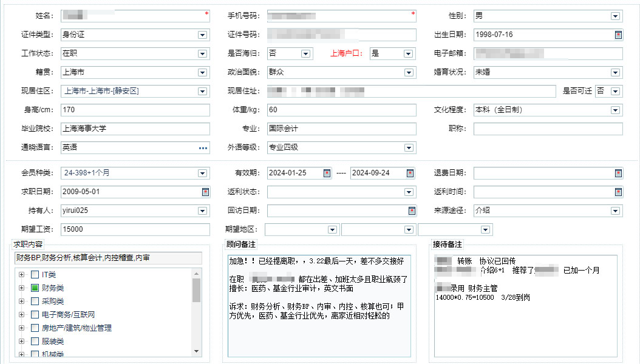Open the 婚育状况 dropdown

click(615, 73)
